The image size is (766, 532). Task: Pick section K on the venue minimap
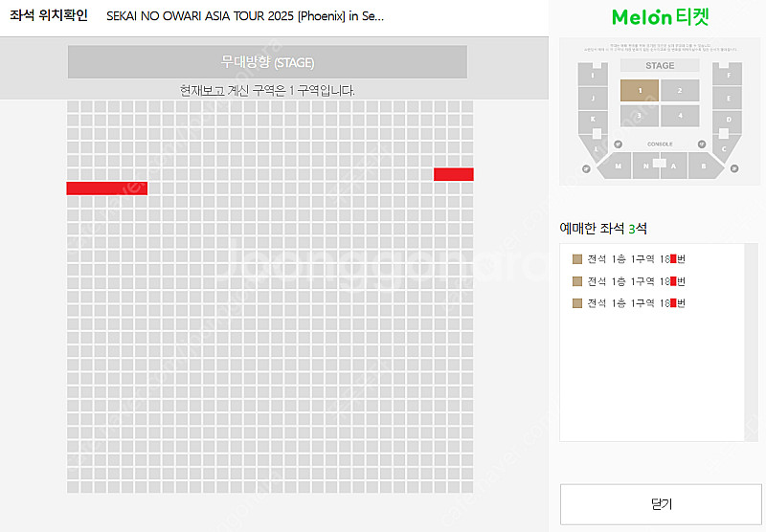coord(593,120)
